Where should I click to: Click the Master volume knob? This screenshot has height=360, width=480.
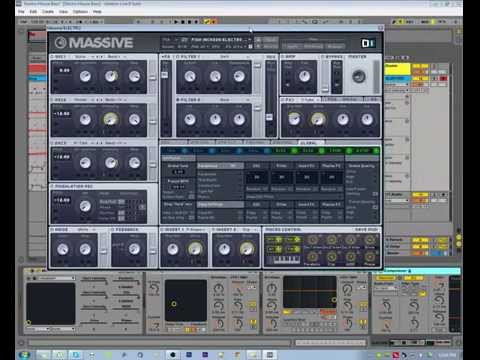(359, 76)
